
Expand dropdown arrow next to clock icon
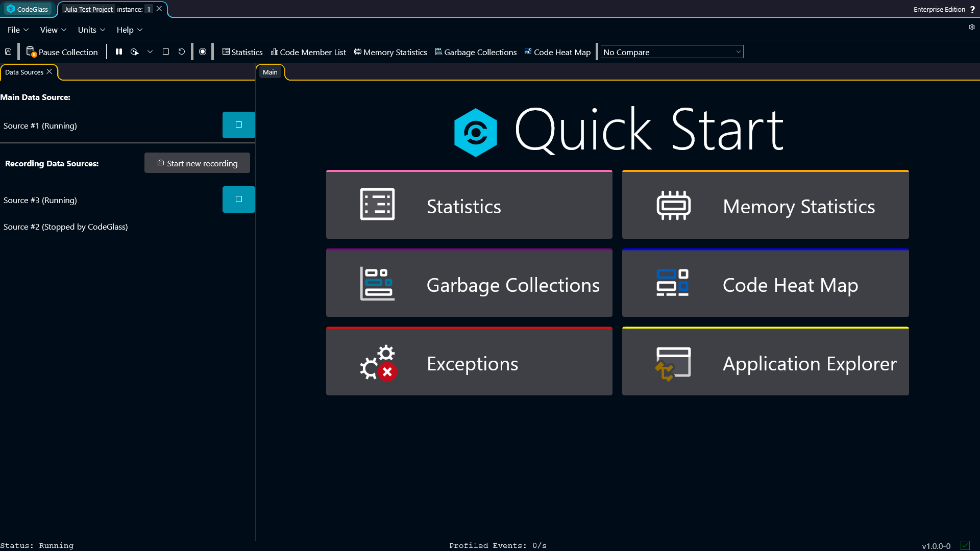[150, 52]
